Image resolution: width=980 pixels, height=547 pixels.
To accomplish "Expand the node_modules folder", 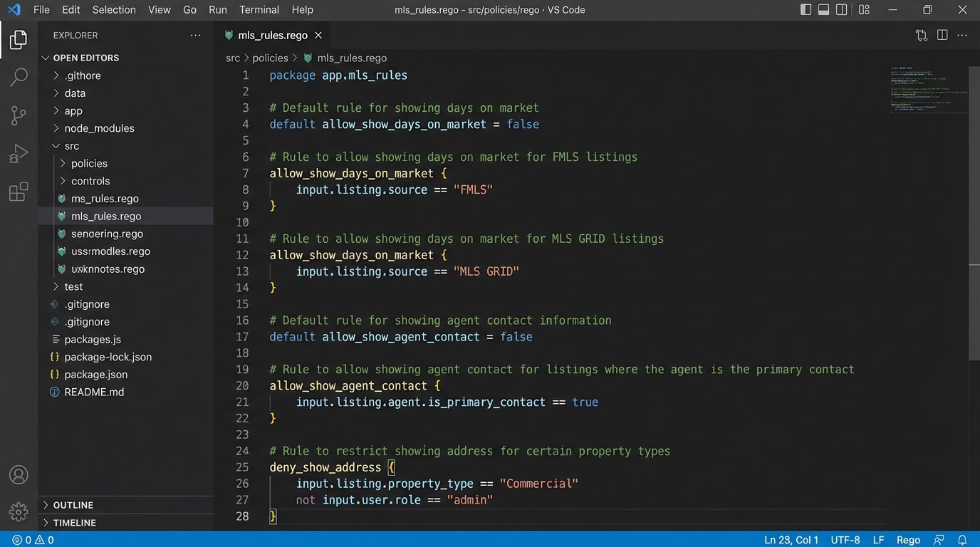I will [99, 128].
